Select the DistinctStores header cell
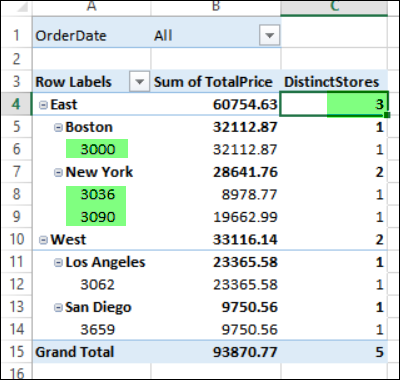 (334, 82)
